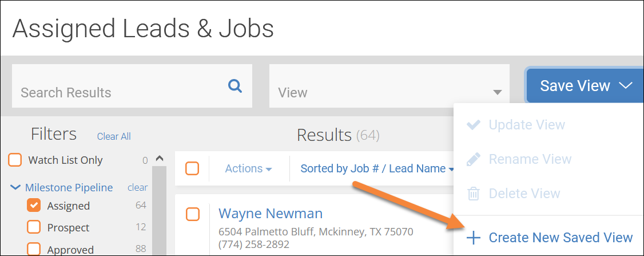Toggle the Watch List Only checkbox
Screen dimensions: 644x256
[15, 160]
